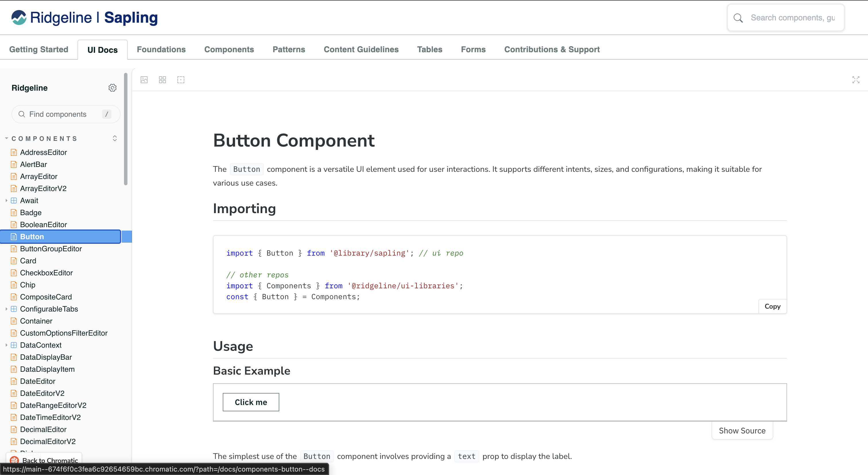Select CompositeCard in the sidebar
868x475 pixels.
coord(46,297)
